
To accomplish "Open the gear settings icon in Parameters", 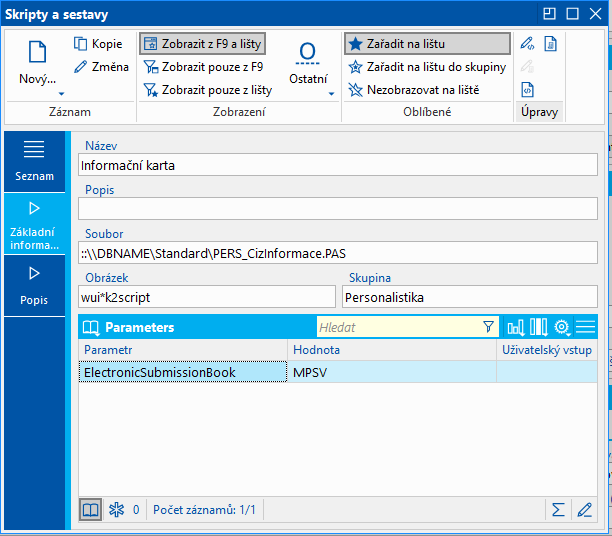I will coord(562,327).
